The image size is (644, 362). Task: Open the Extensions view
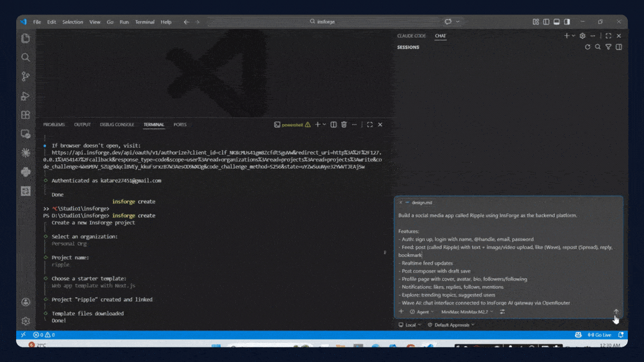pos(25,115)
